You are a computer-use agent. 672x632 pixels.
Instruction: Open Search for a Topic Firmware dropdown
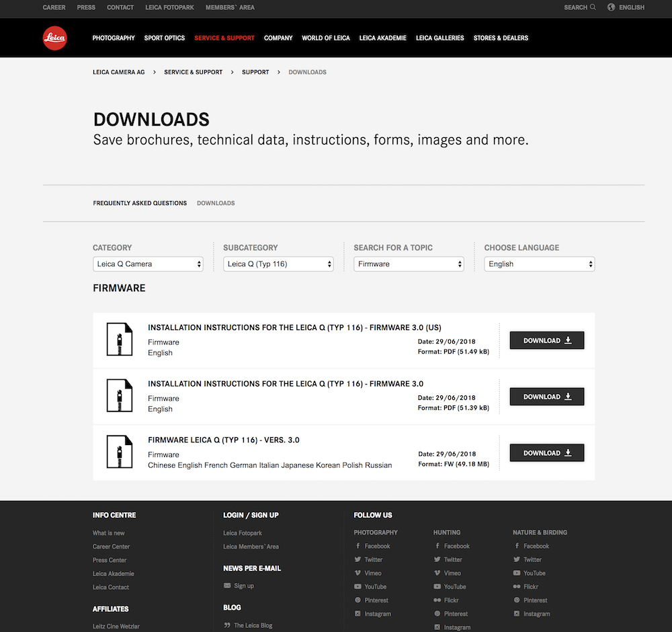pyautogui.click(x=409, y=264)
